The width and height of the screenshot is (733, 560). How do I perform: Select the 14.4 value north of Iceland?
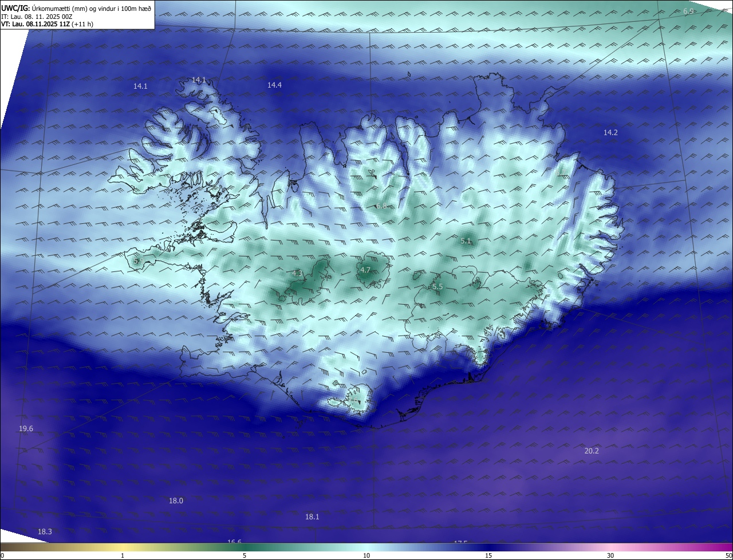tap(274, 85)
